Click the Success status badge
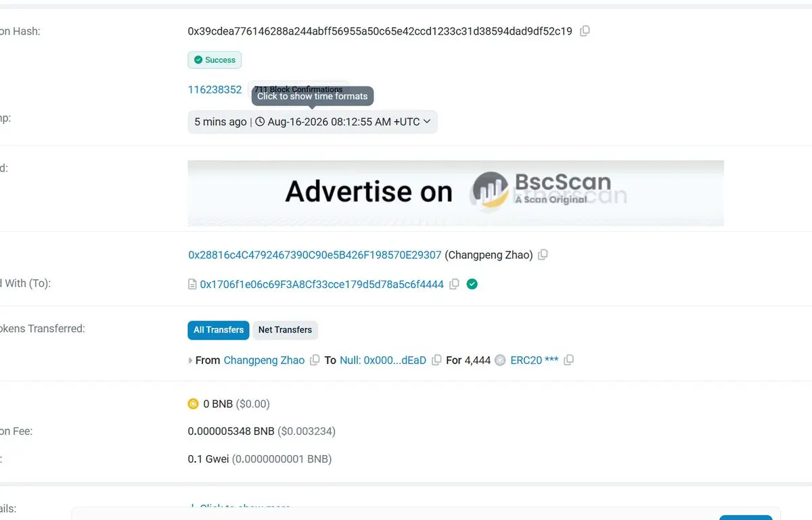 coord(215,60)
